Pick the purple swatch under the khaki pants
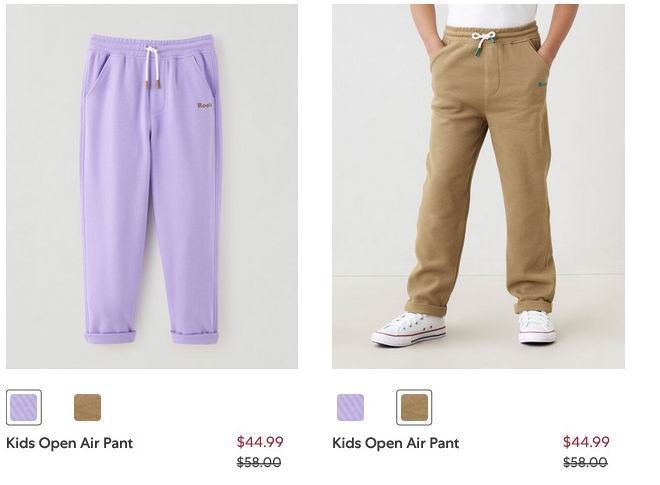660x485 pixels. click(x=350, y=407)
